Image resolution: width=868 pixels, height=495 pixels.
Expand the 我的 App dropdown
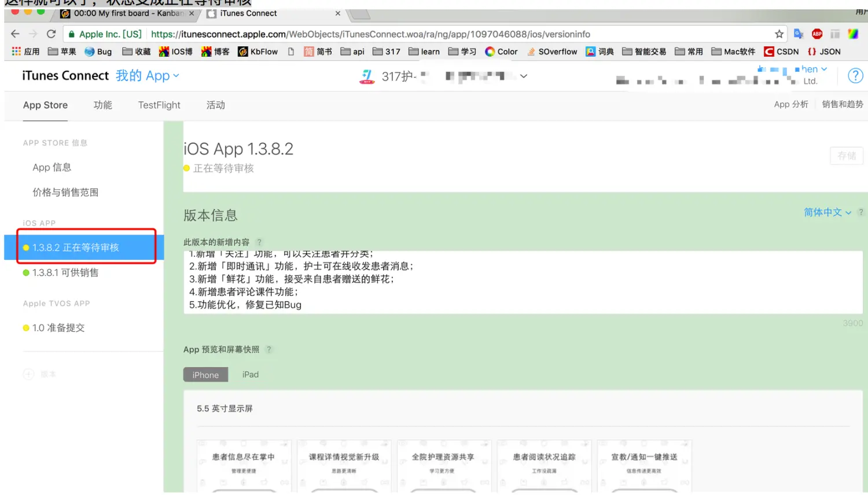click(x=148, y=76)
